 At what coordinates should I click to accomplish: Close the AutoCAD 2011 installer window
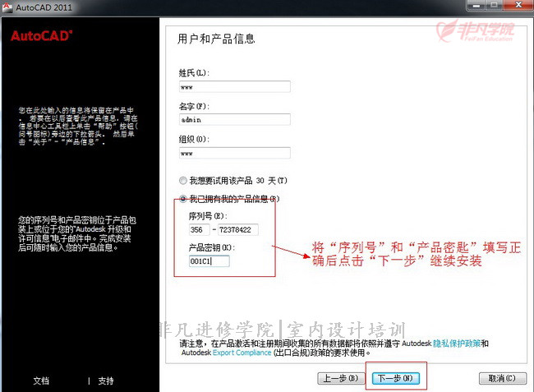(x=518, y=6)
